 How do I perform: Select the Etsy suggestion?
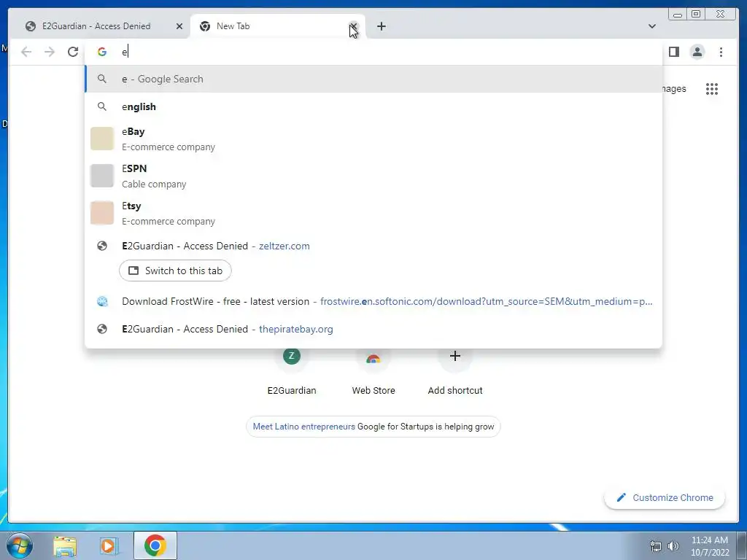373,213
